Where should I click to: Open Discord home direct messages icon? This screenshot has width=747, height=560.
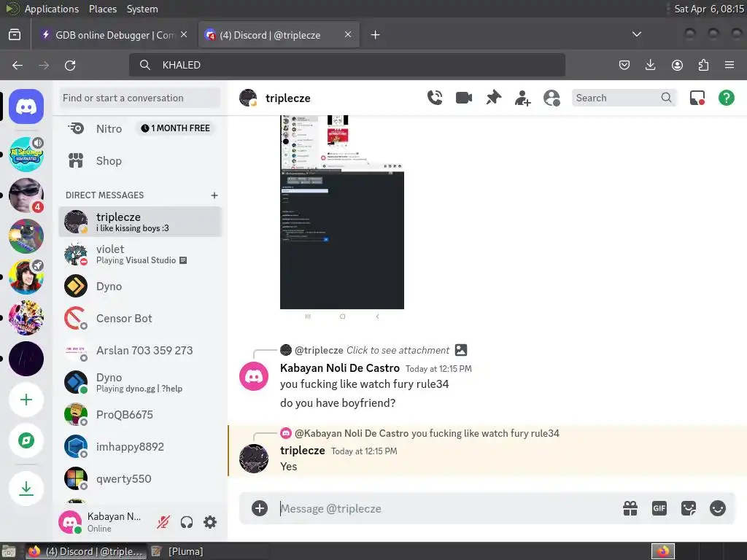pyautogui.click(x=26, y=106)
